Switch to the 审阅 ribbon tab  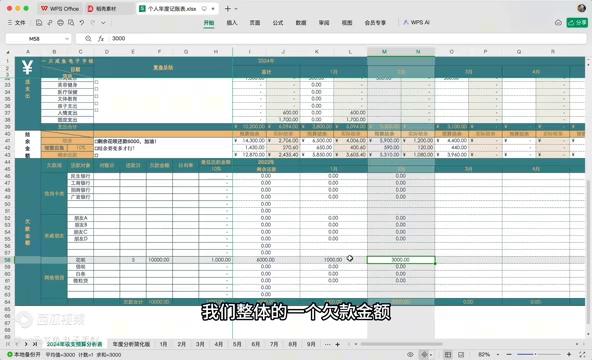(x=324, y=23)
